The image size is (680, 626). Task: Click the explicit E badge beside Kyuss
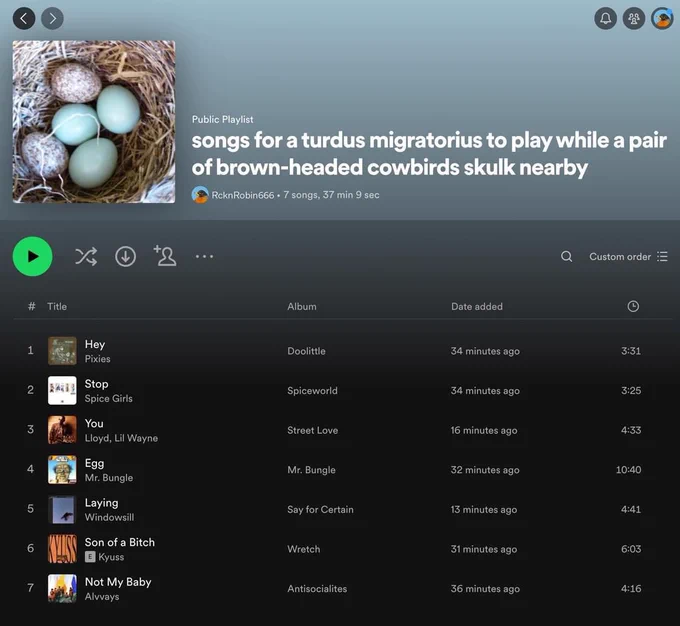point(90,557)
